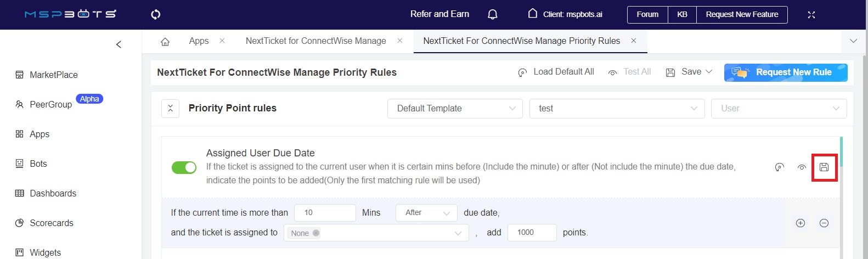Toggle off Assigned User Due Date rule
Viewport: 868px width, 259px height.
pos(184,167)
